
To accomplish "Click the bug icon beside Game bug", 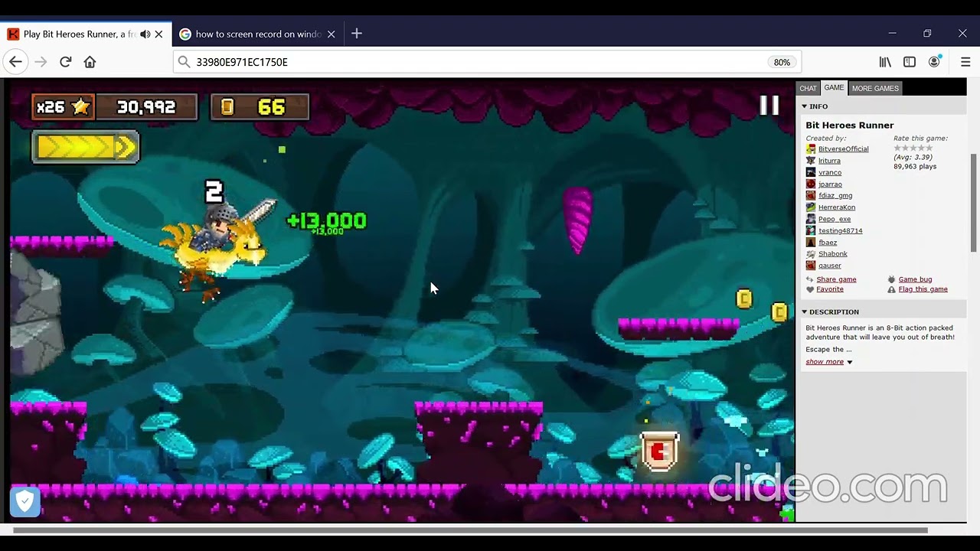I will 891,279.
